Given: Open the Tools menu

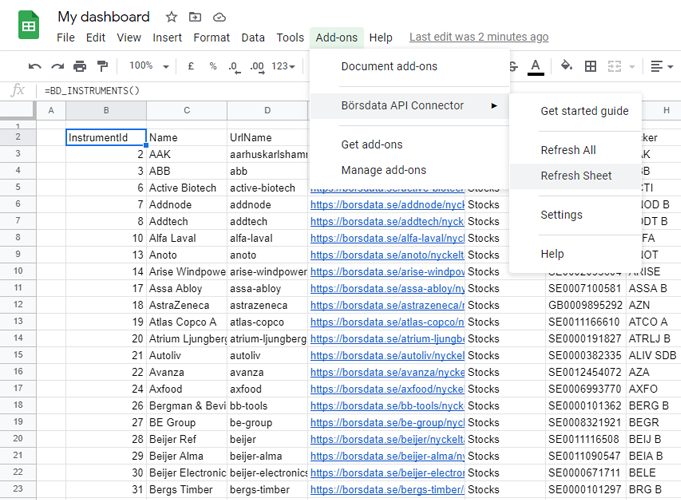Looking at the screenshot, I should pos(290,38).
